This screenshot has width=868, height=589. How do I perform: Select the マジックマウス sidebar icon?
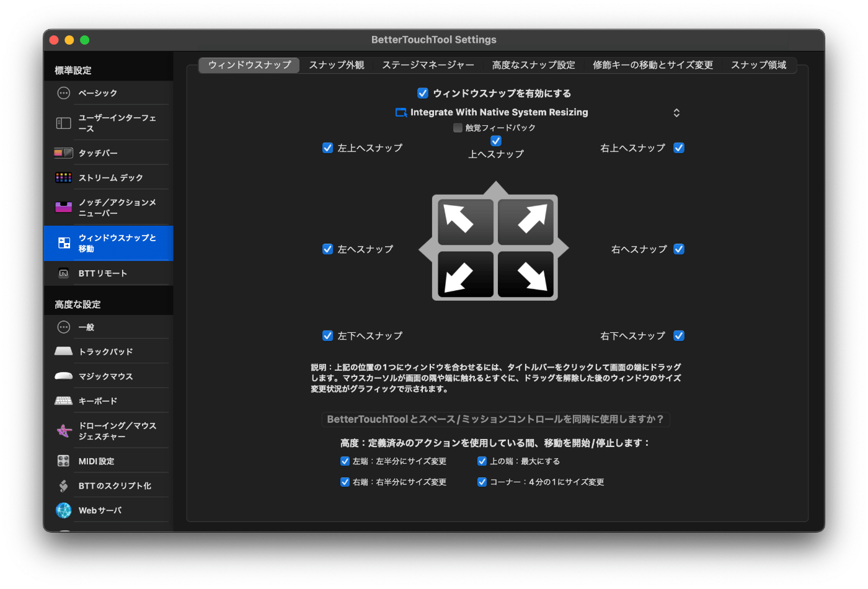(63, 375)
